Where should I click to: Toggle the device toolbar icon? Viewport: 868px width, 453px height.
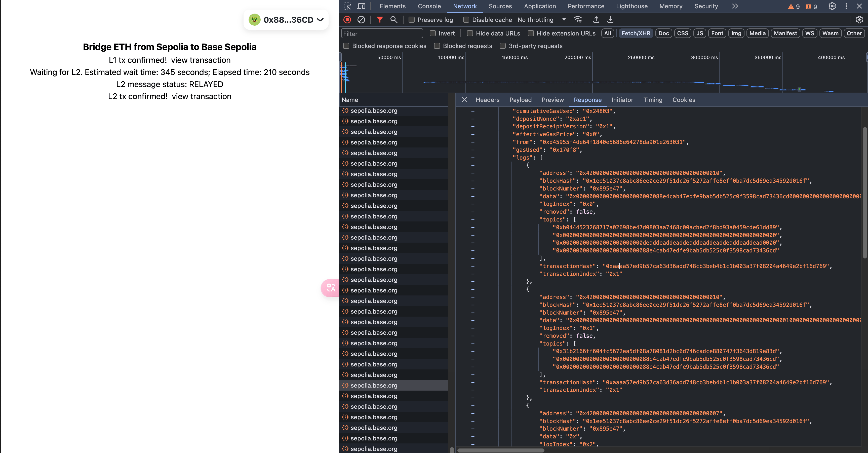[x=361, y=6]
